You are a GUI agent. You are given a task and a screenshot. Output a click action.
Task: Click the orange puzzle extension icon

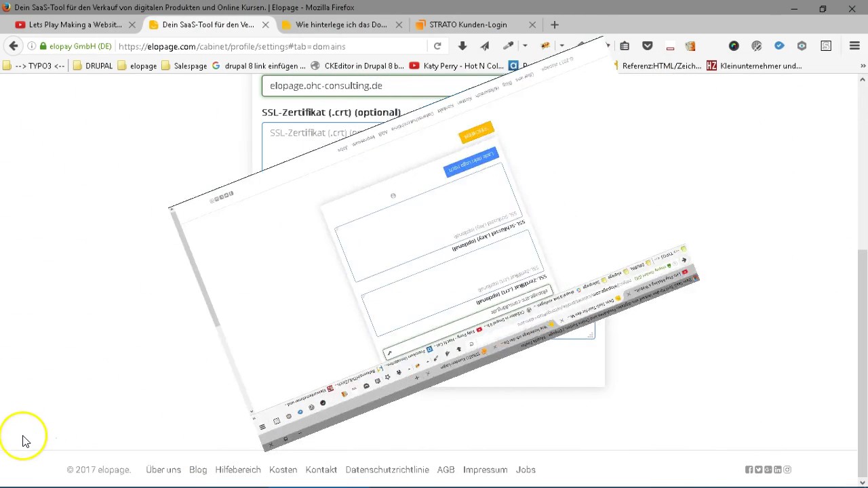690,46
